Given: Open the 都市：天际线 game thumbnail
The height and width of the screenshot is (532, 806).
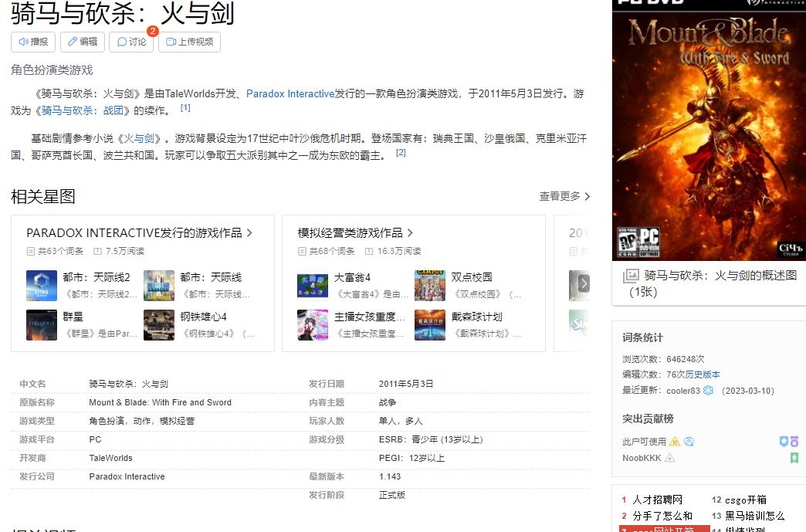Looking at the screenshot, I should pos(159,285).
